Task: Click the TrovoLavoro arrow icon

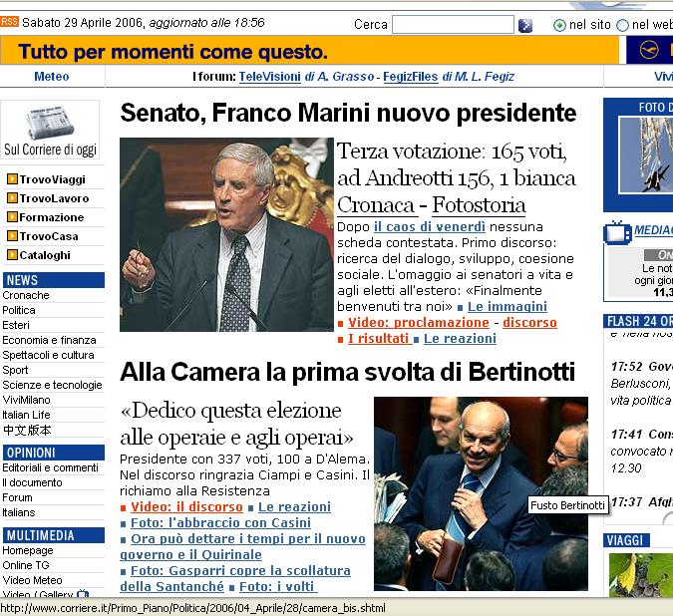Action: 12,197
